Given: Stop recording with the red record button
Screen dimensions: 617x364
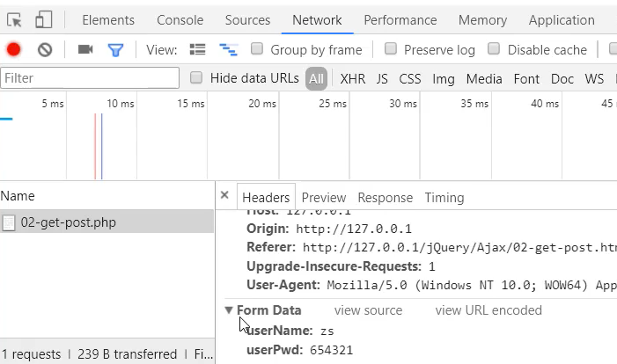Looking at the screenshot, I should [x=14, y=49].
